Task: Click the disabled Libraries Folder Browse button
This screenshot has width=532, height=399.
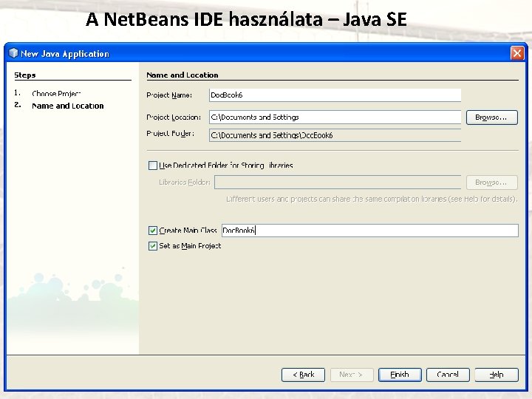Action: point(492,183)
